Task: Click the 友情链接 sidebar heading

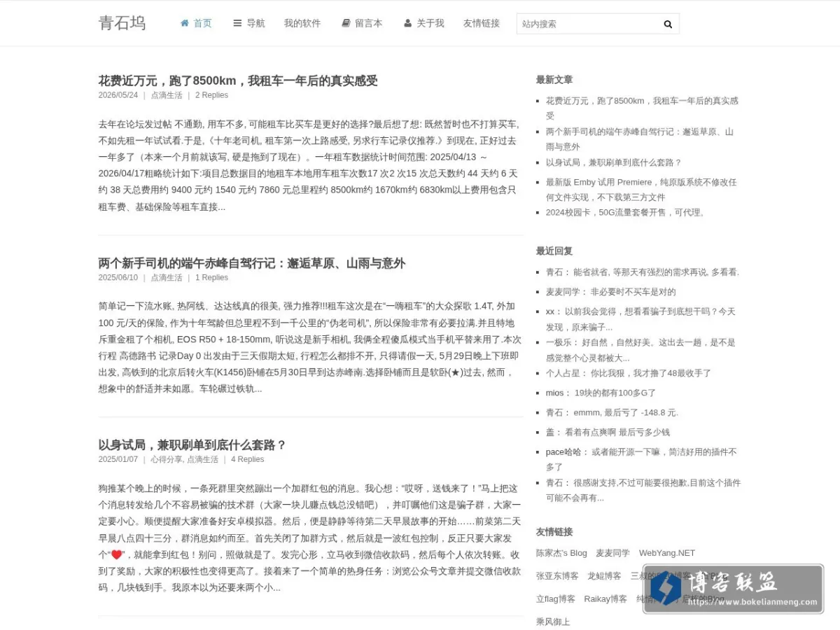Action: pyautogui.click(x=554, y=531)
